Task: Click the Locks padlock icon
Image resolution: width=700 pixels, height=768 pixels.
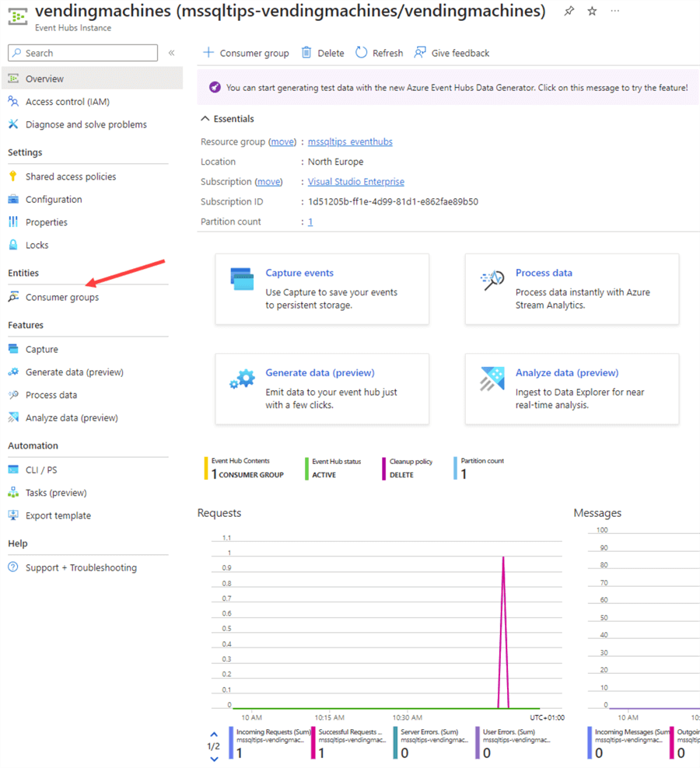Action: [x=13, y=245]
